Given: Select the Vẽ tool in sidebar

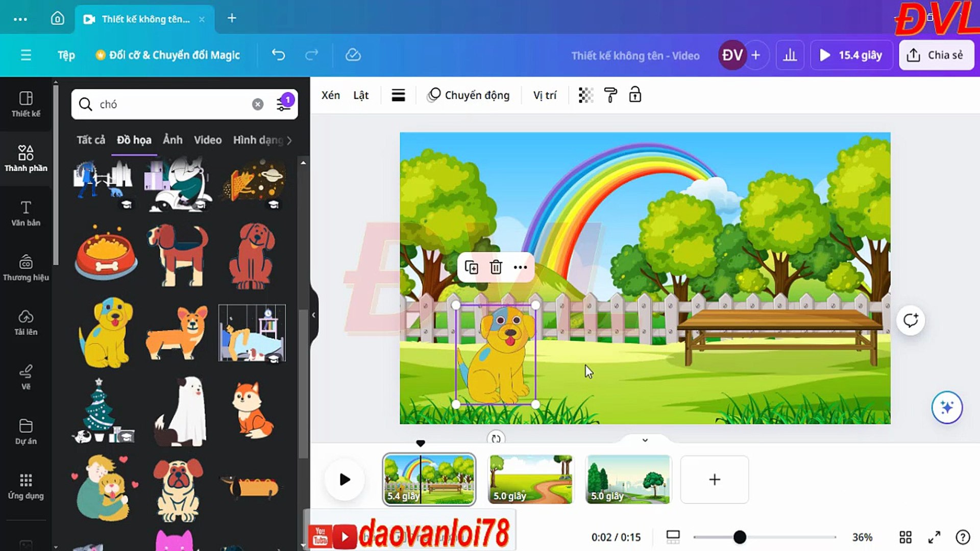Looking at the screenshot, I should (x=26, y=378).
